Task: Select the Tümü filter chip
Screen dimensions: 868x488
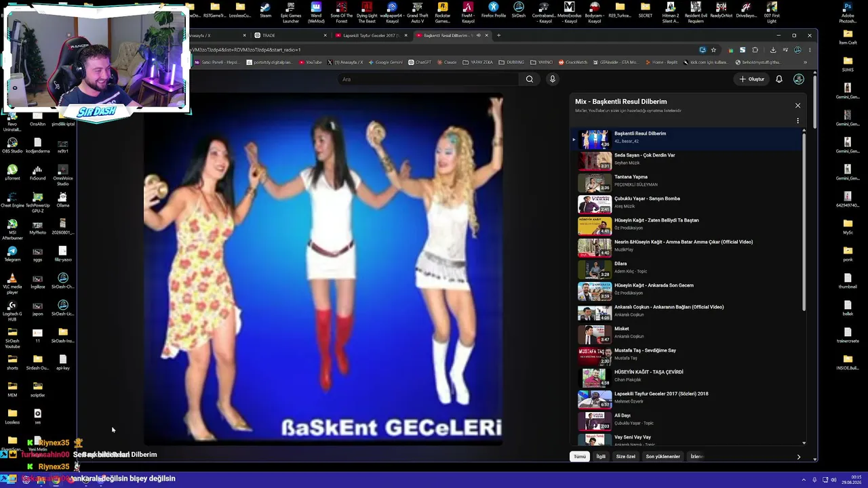Action: pos(580,457)
